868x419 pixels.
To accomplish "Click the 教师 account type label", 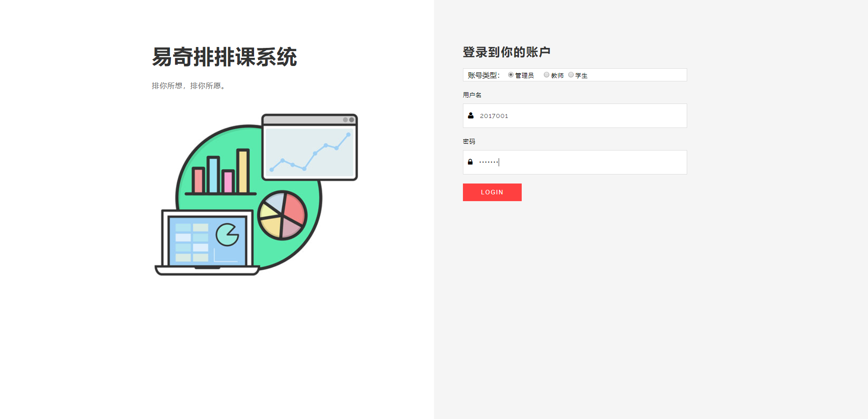I will click(557, 75).
